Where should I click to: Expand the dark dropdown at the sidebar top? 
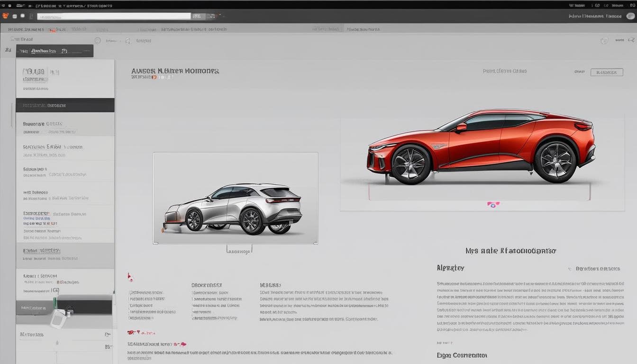(54, 50)
